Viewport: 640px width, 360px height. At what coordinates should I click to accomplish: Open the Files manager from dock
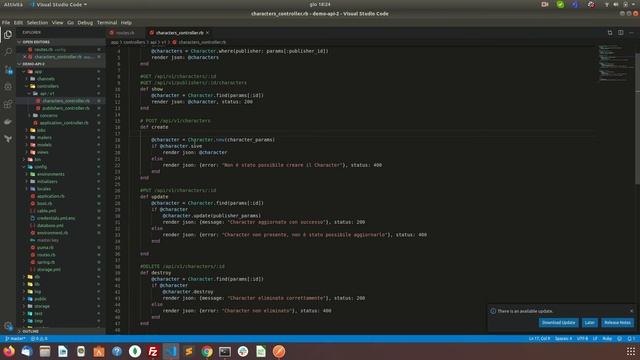(45, 351)
